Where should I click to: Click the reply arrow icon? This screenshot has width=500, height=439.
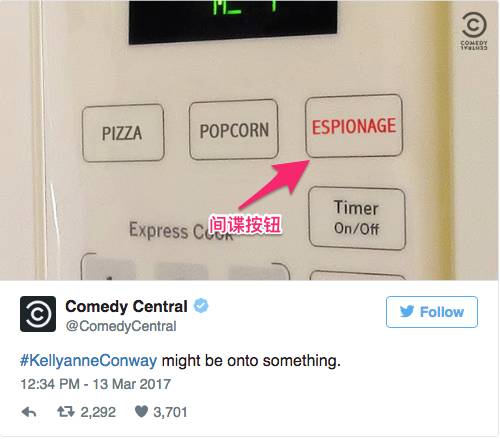pos(29,412)
